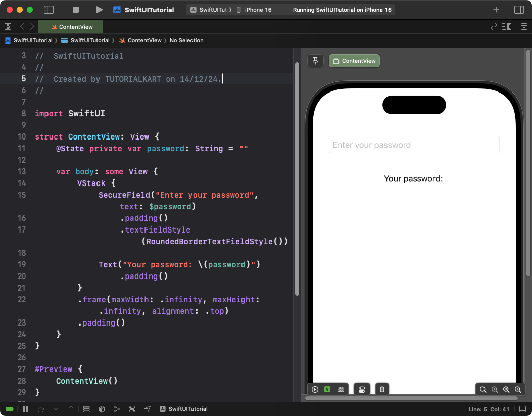Toggle the debug area panel

pos(523,409)
